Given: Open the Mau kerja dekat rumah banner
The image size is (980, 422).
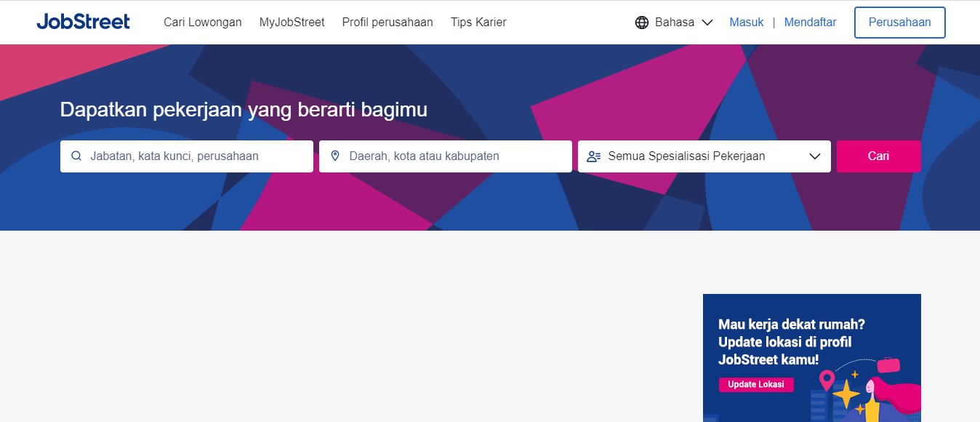Looking at the screenshot, I should click(812, 358).
